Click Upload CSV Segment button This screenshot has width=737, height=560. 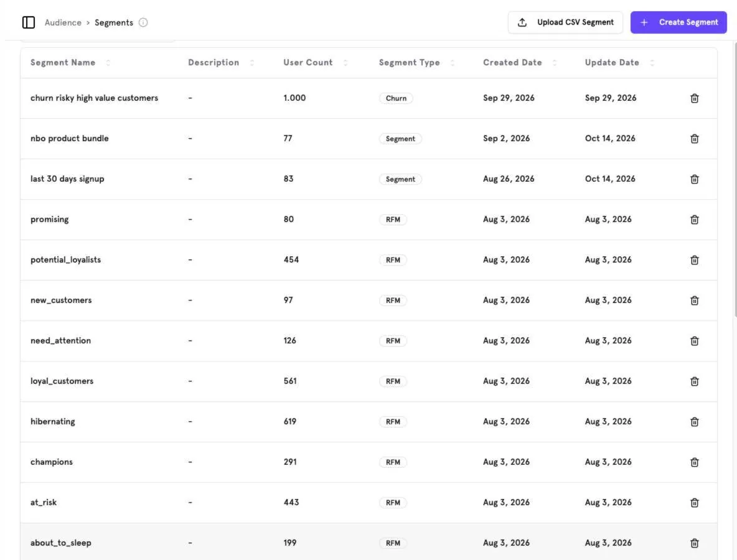(565, 22)
